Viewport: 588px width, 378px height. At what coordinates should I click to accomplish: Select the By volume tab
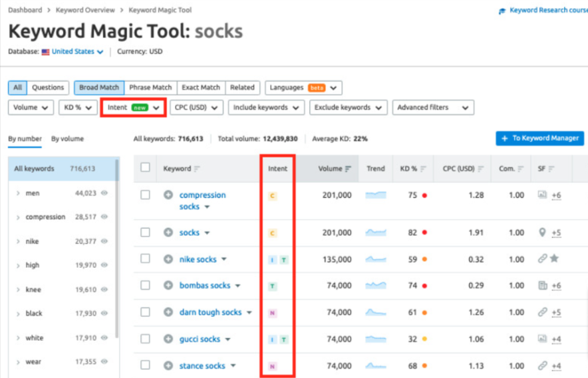[x=67, y=139]
